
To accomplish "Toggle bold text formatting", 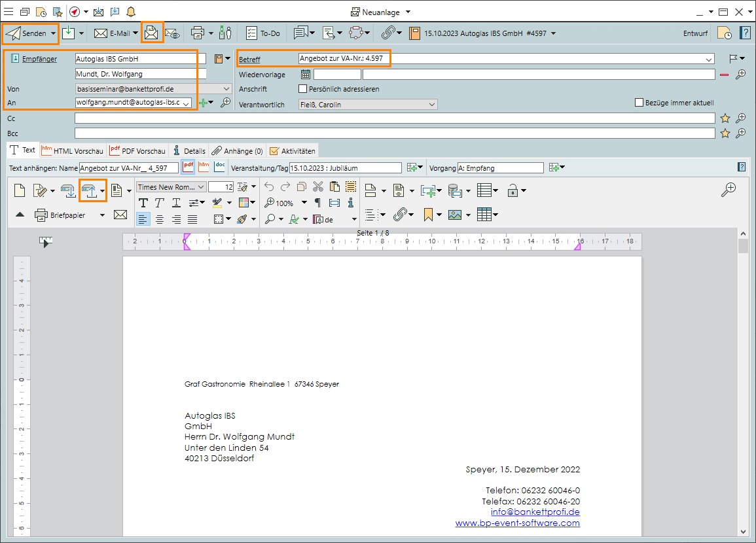I will click(143, 203).
